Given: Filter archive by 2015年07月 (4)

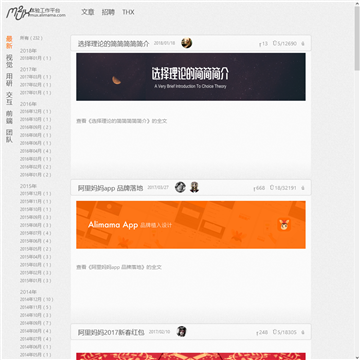Looking at the screenshot, I should 35,233.
